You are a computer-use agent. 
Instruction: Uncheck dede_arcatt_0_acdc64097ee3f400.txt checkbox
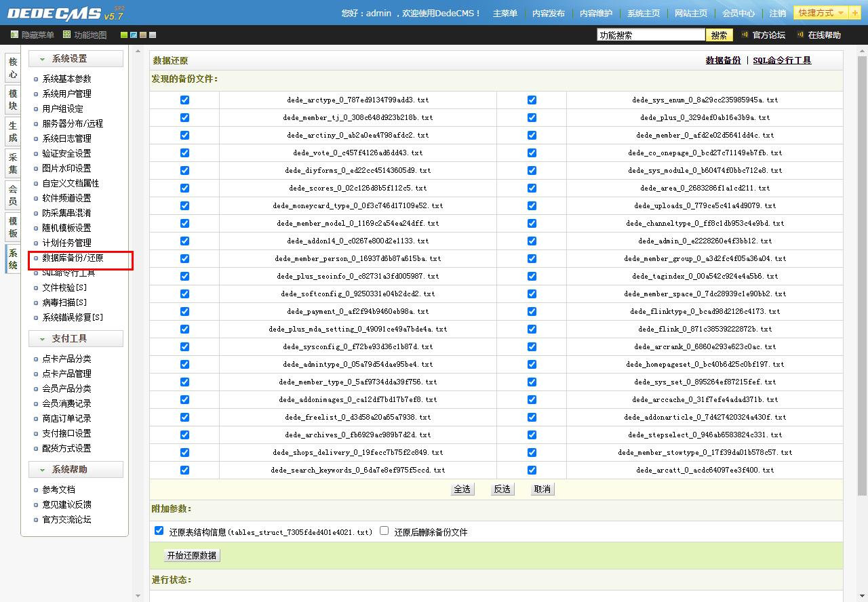point(532,470)
